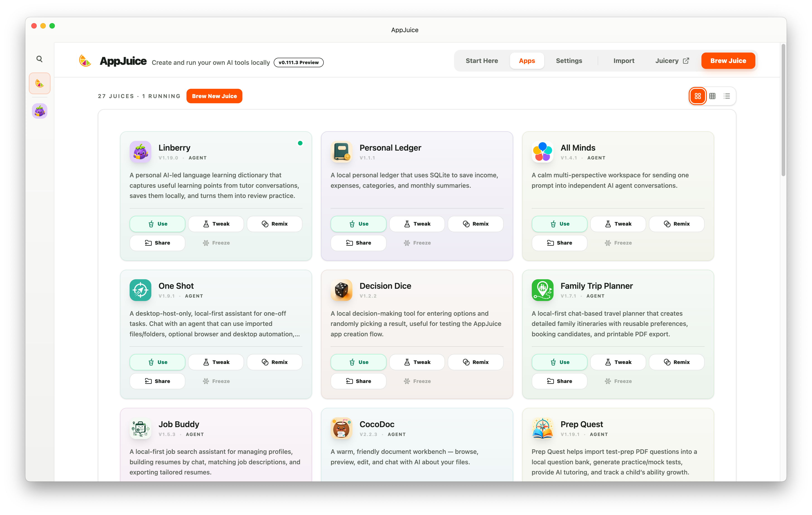Tweak the Family Trip Planner juice

point(618,362)
